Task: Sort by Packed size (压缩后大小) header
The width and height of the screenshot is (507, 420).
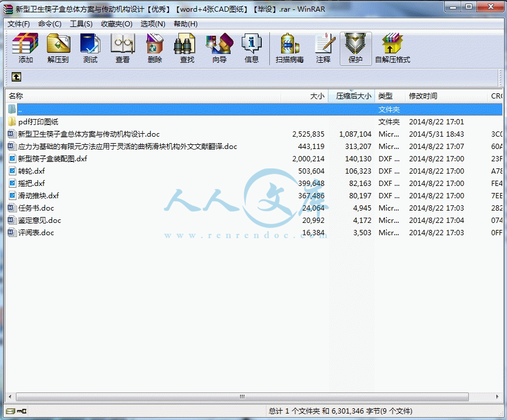Action: (351, 96)
